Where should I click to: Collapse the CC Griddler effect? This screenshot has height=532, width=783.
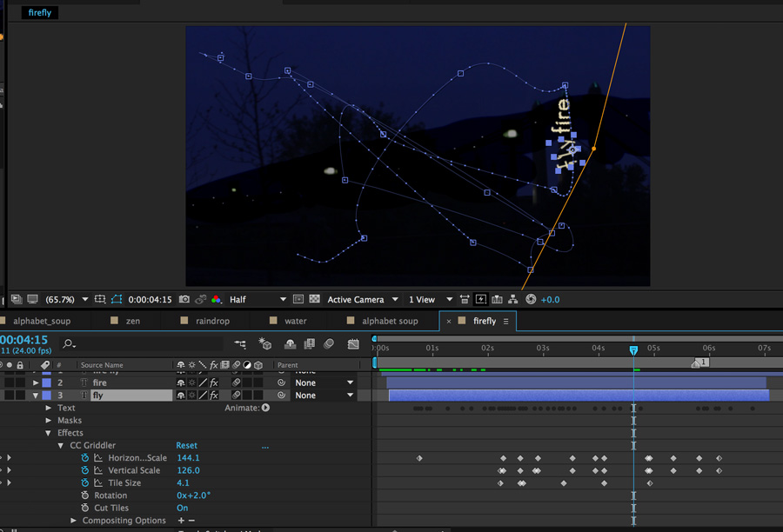tap(60, 445)
